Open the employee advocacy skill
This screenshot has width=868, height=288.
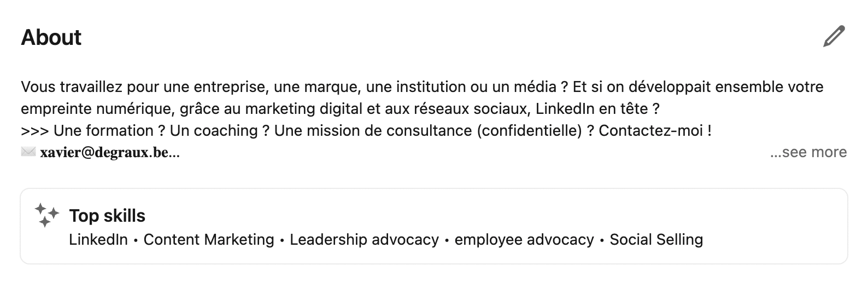[x=524, y=240]
